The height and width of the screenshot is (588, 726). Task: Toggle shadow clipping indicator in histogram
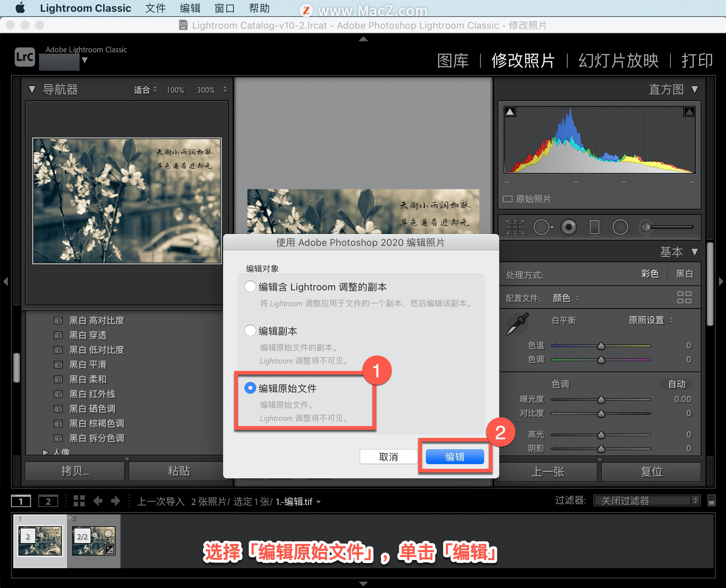510,112
